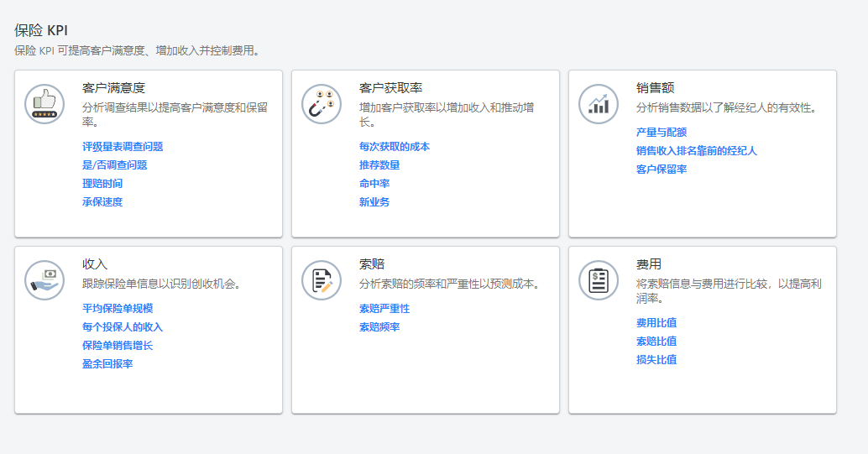Image resolution: width=868 pixels, height=454 pixels.
Task: Click the 客户获取率 magnet icon
Action: click(322, 104)
